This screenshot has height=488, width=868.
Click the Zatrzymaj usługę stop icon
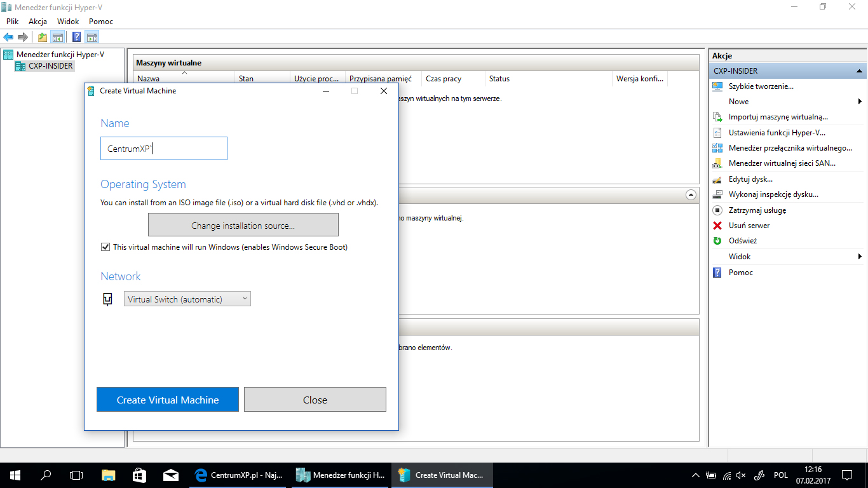(x=717, y=210)
